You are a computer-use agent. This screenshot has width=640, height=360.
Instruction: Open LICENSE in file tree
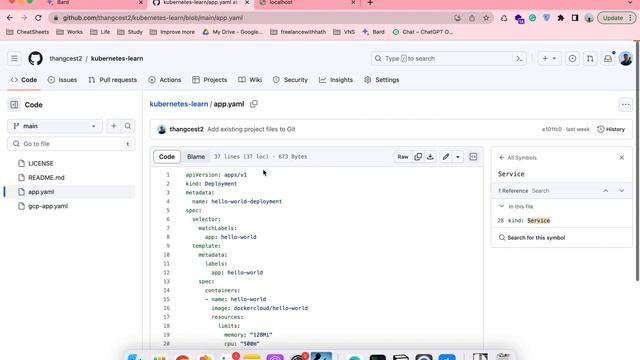(41, 163)
